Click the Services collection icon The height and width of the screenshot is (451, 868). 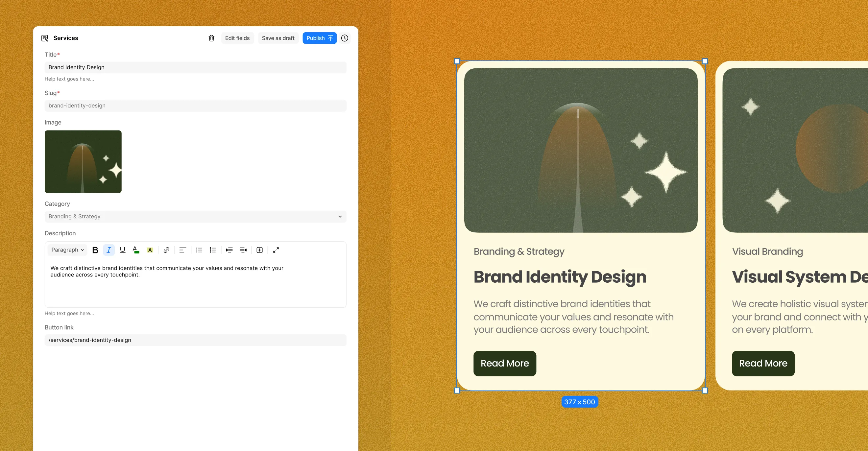click(x=45, y=38)
